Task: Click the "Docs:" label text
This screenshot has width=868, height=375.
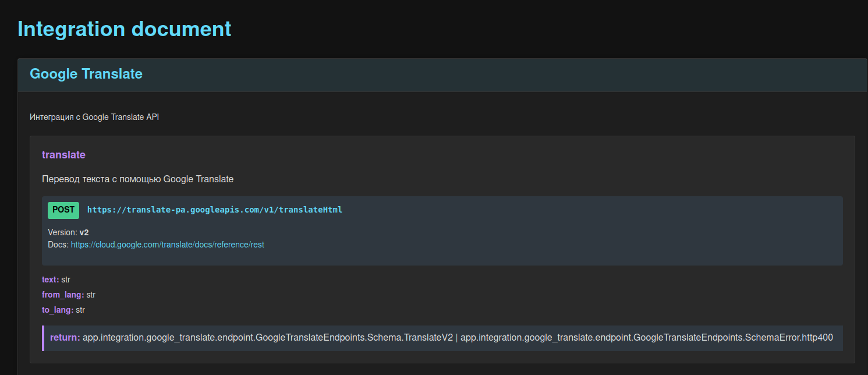Action: pos(58,245)
